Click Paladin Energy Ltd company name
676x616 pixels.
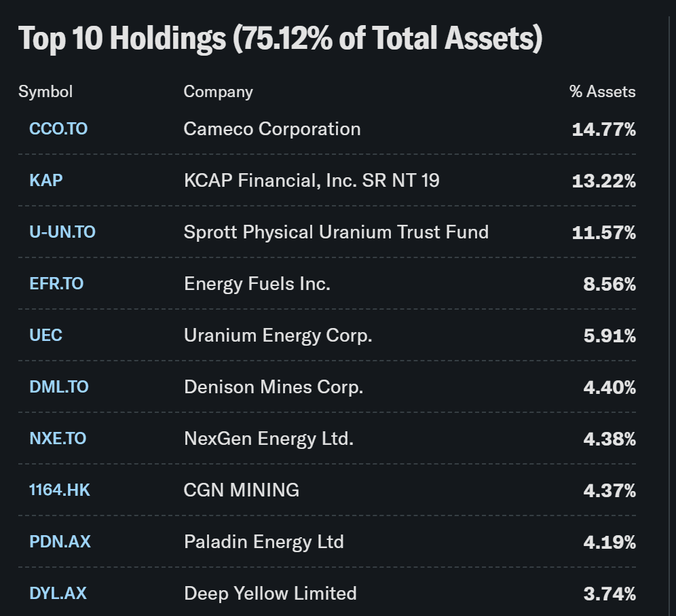[263, 542]
